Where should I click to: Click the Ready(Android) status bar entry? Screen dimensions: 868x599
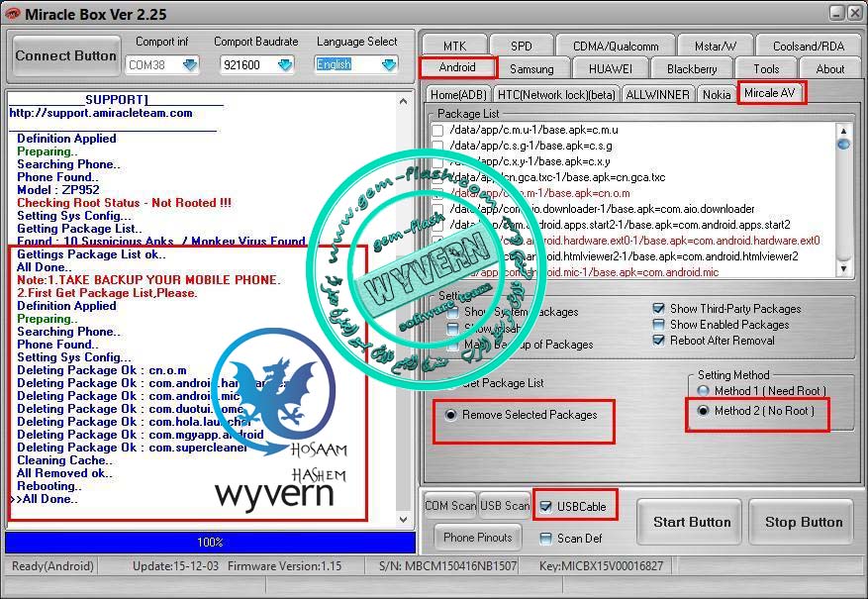point(52,566)
